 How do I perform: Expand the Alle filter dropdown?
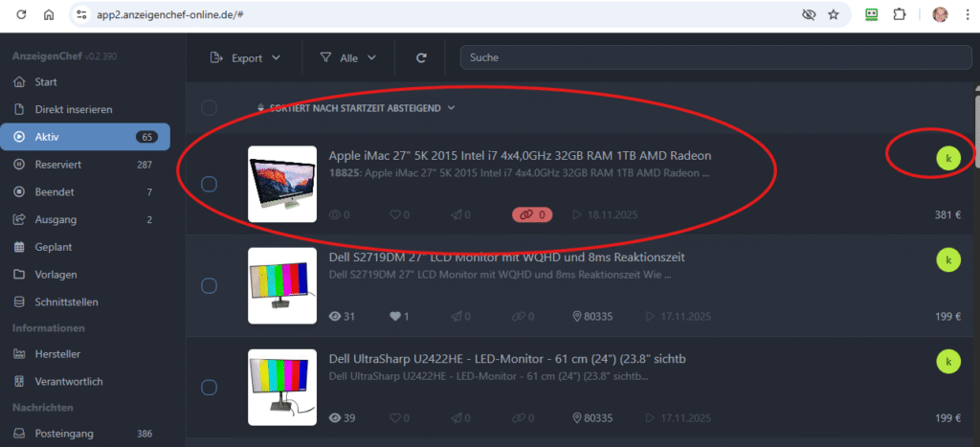pyautogui.click(x=347, y=57)
